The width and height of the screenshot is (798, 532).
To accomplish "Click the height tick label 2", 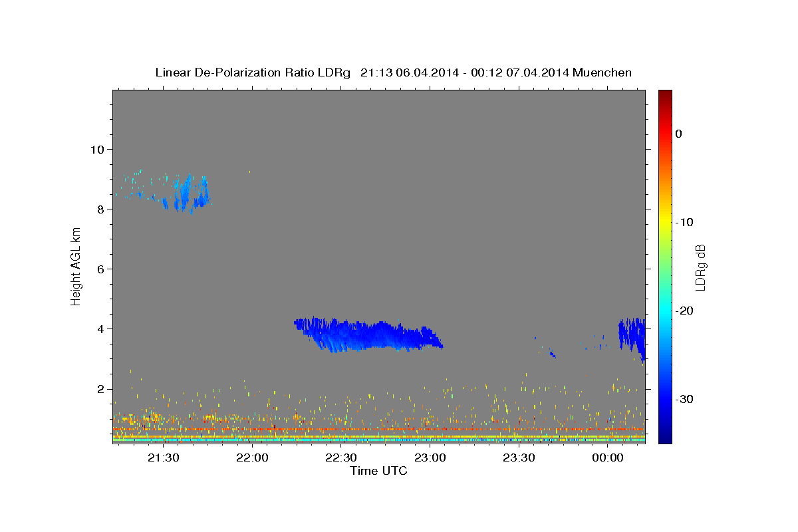I will tap(99, 388).
